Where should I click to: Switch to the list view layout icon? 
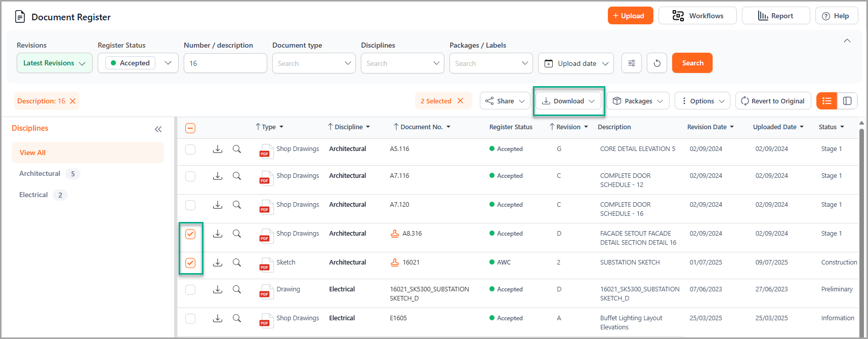point(826,101)
